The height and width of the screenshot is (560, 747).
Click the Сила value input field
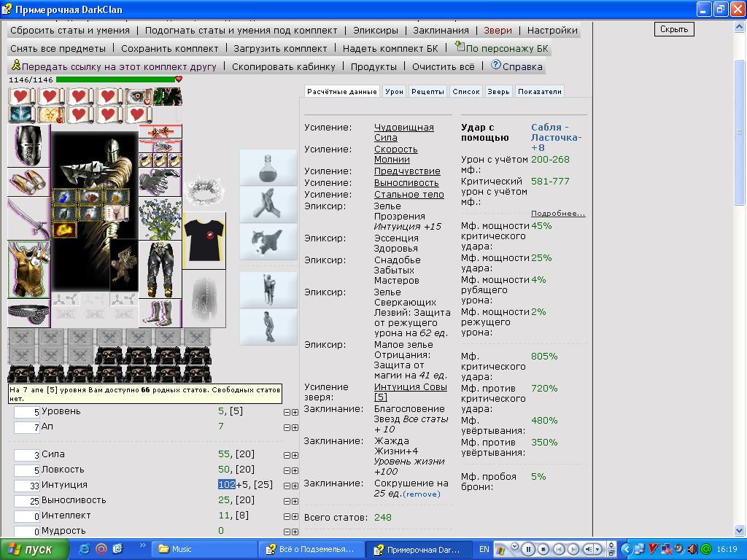[27, 455]
